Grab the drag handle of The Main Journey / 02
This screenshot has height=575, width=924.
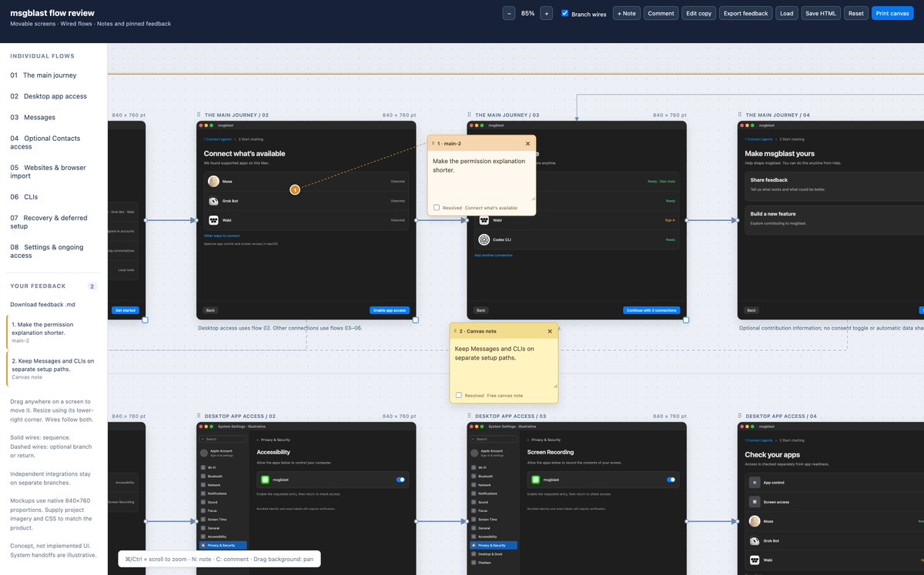[x=199, y=115]
